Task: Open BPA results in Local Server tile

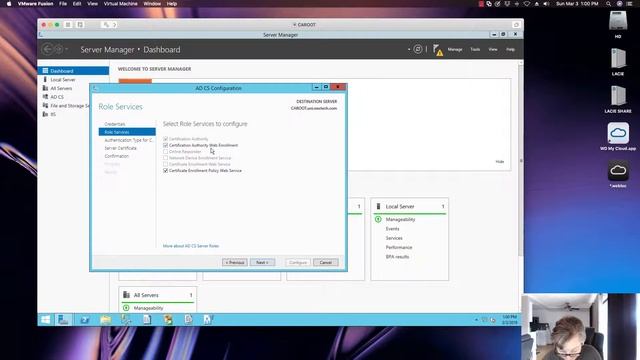Action: point(397,257)
